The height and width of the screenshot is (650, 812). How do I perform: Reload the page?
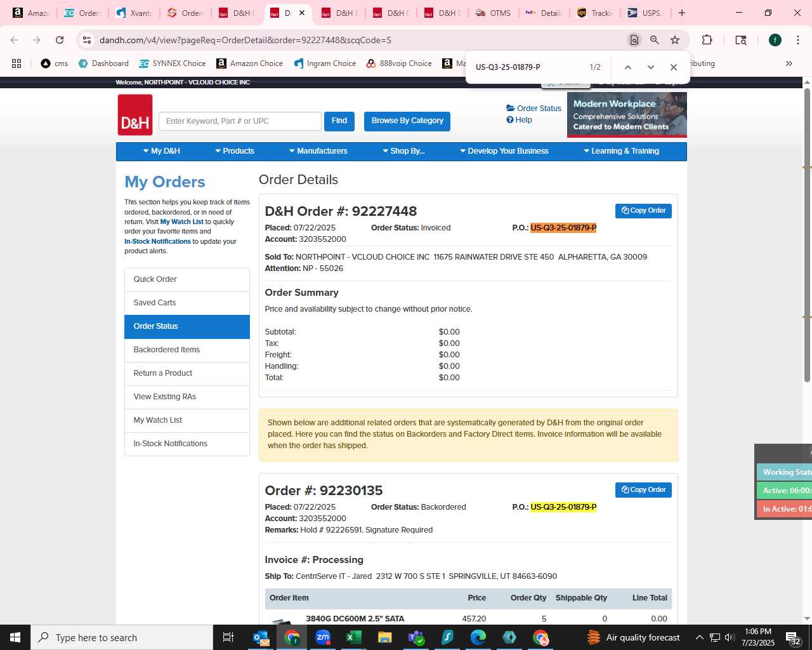click(60, 40)
